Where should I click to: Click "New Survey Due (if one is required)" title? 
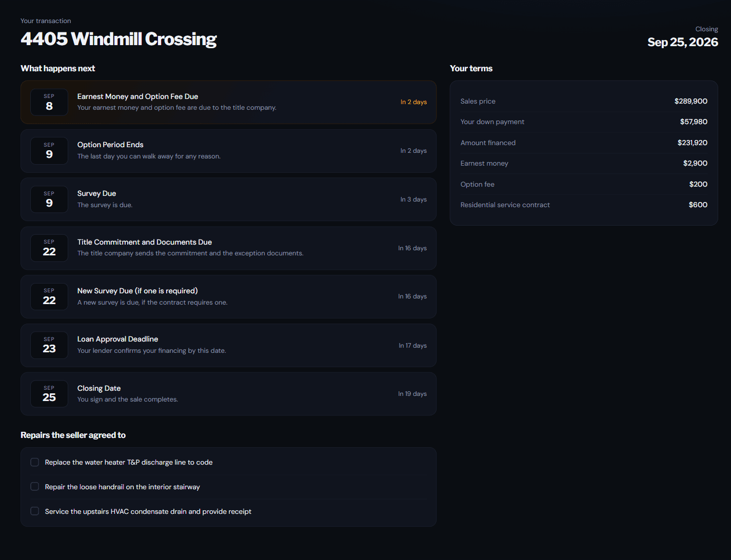tap(137, 291)
